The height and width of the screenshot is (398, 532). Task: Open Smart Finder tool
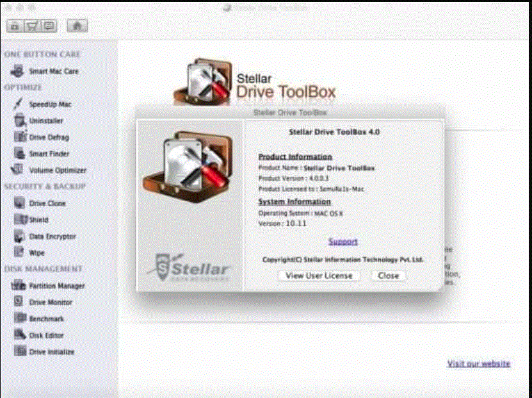(42, 153)
